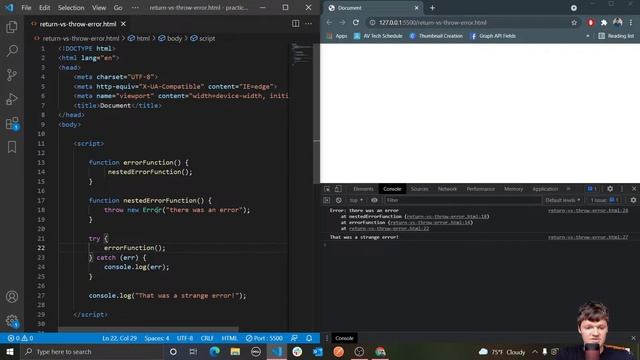
Task: Switch to the Elements tab
Action: 363,189
